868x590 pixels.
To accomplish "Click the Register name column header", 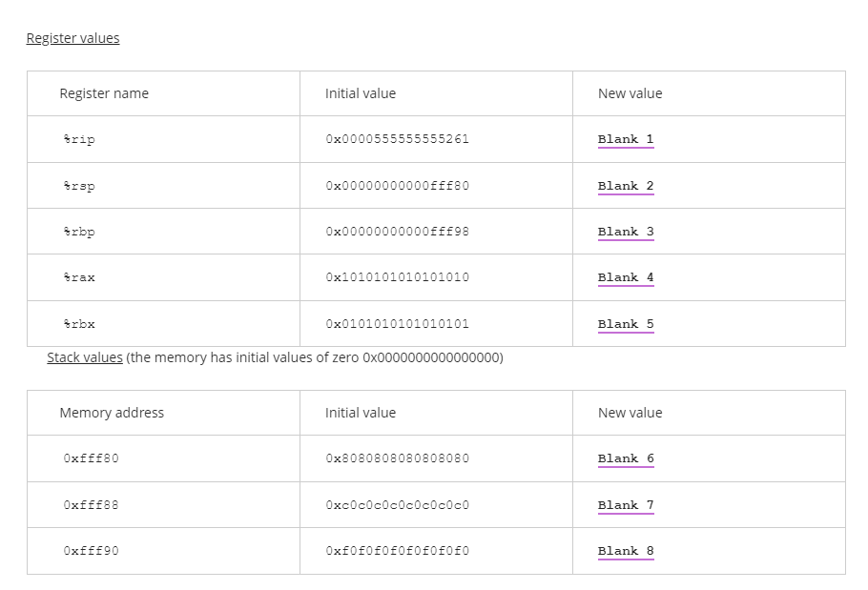I will 104,92.
